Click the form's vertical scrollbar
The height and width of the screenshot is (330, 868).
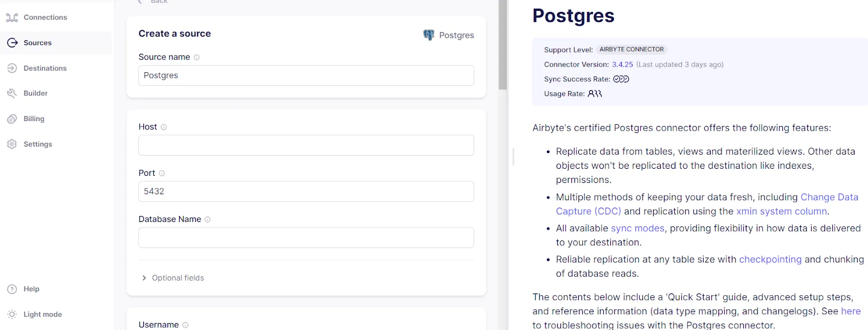(x=502, y=45)
